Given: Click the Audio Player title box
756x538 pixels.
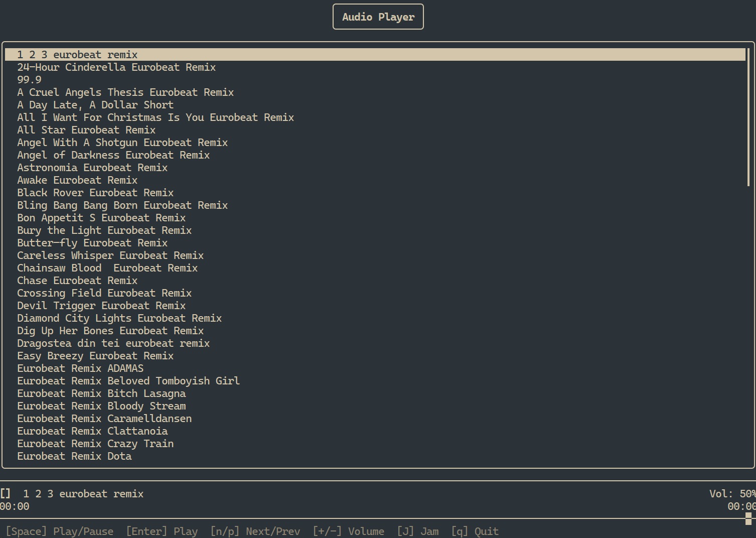Looking at the screenshot, I should [x=378, y=17].
